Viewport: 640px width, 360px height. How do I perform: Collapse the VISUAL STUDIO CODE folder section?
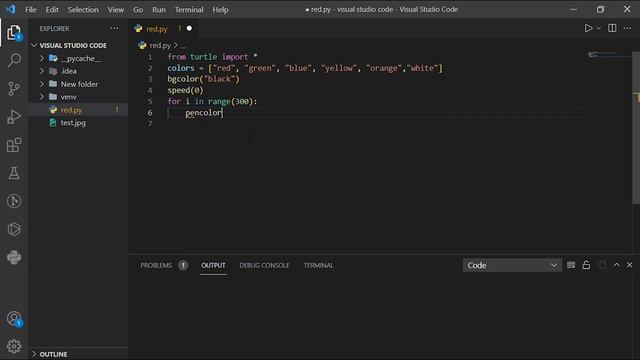pyautogui.click(x=34, y=45)
